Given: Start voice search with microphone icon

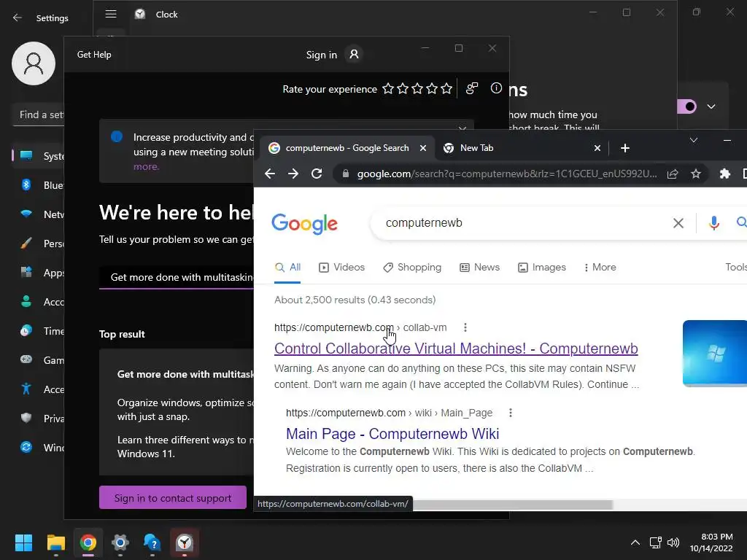Looking at the screenshot, I should coord(713,223).
